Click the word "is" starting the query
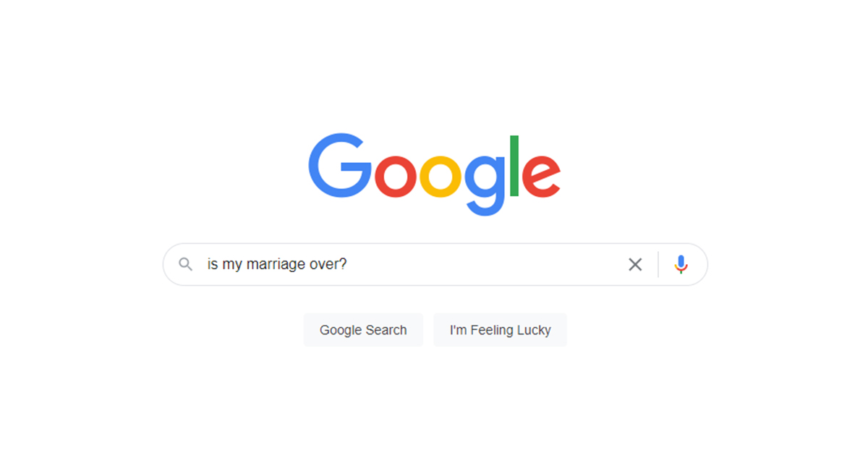This screenshot has width=868, height=456. [213, 265]
